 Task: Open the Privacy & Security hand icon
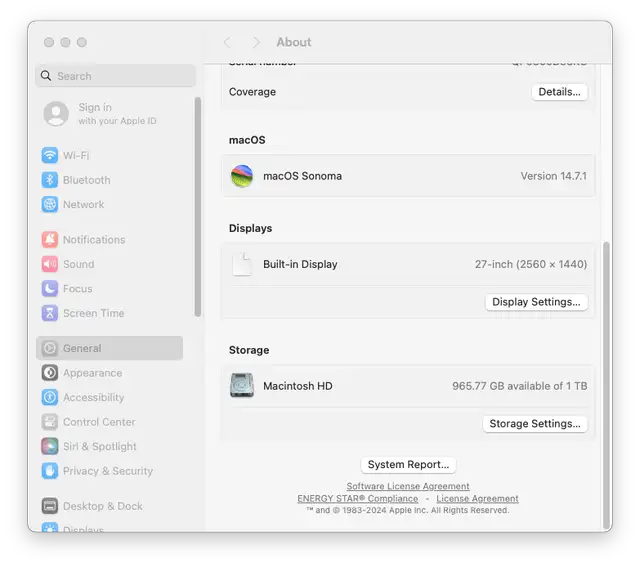pos(50,471)
